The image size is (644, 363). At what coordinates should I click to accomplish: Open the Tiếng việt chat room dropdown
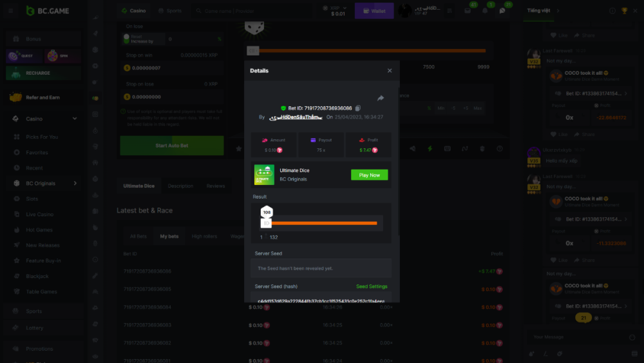(x=558, y=11)
